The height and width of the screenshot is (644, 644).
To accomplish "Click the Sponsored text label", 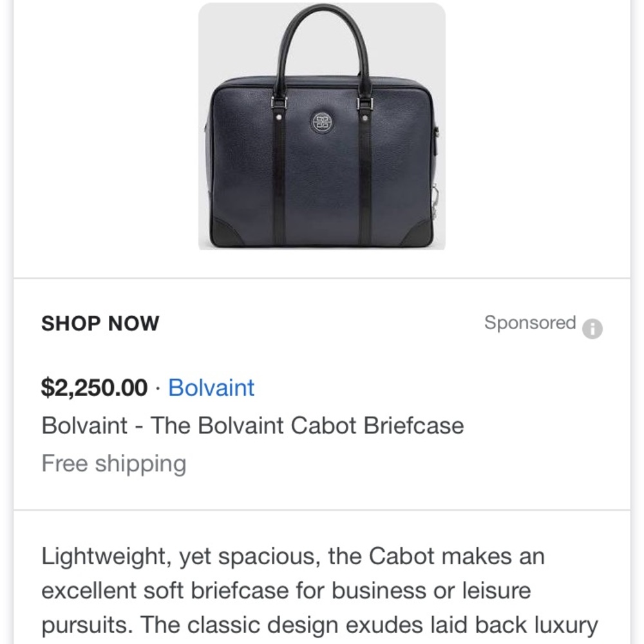I will coord(531,323).
